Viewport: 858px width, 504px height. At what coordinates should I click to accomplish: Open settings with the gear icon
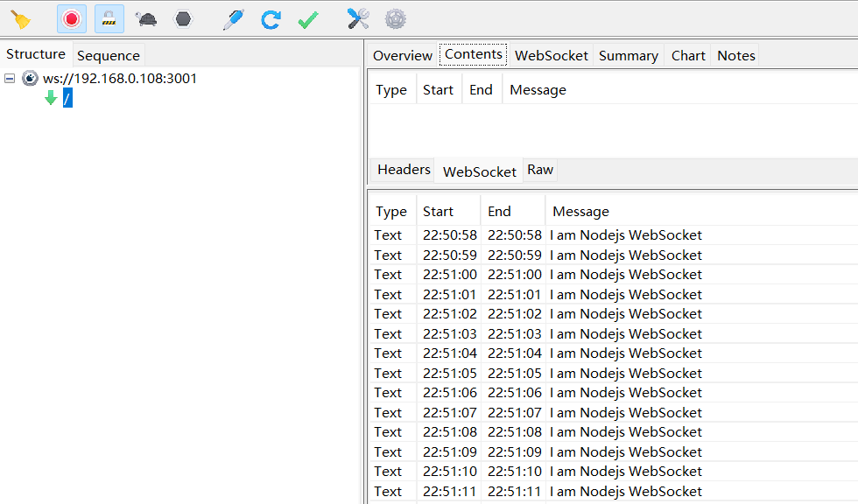click(396, 19)
